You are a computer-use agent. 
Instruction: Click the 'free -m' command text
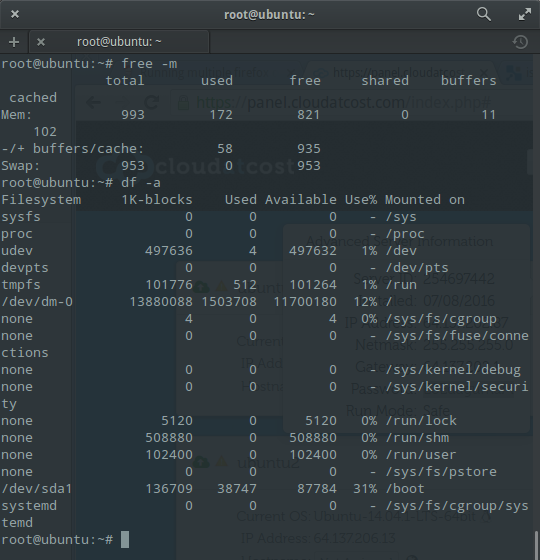click(149, 64)
